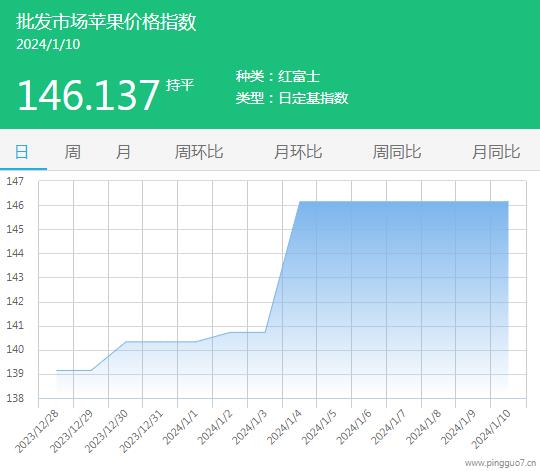
Task: Select the 月 monthly tab
Action: (x=123, y=152)
